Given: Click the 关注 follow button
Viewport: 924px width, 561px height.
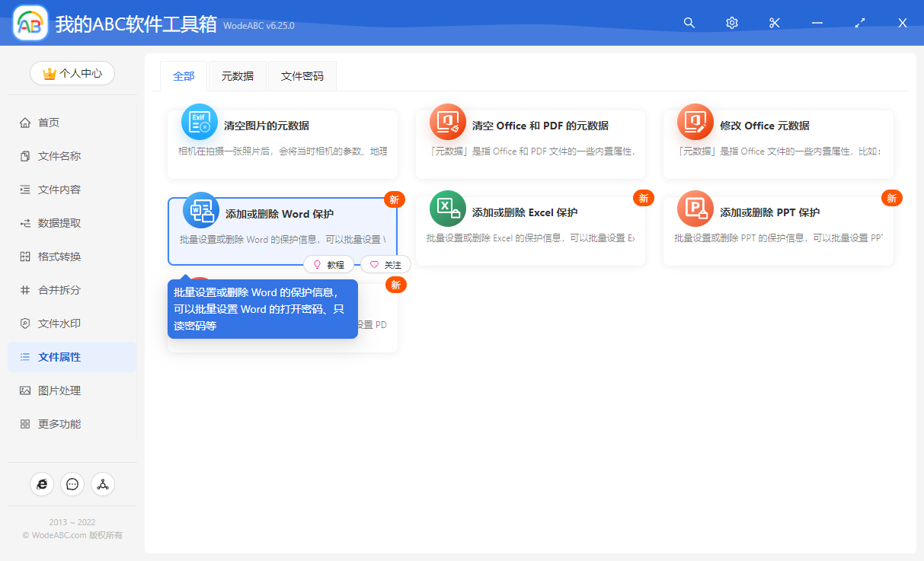Looking at the screenshot, I should 385,264.
